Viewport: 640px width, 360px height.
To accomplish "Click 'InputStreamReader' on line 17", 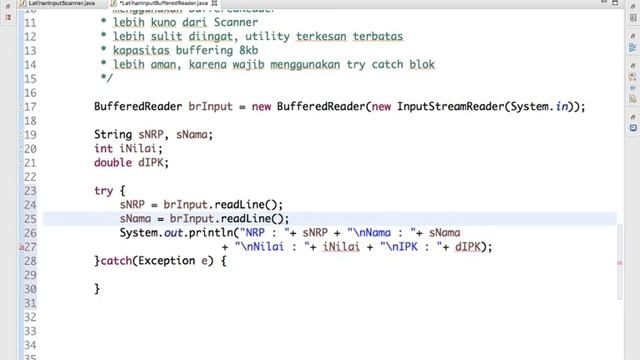I will (x=451, y=107).
